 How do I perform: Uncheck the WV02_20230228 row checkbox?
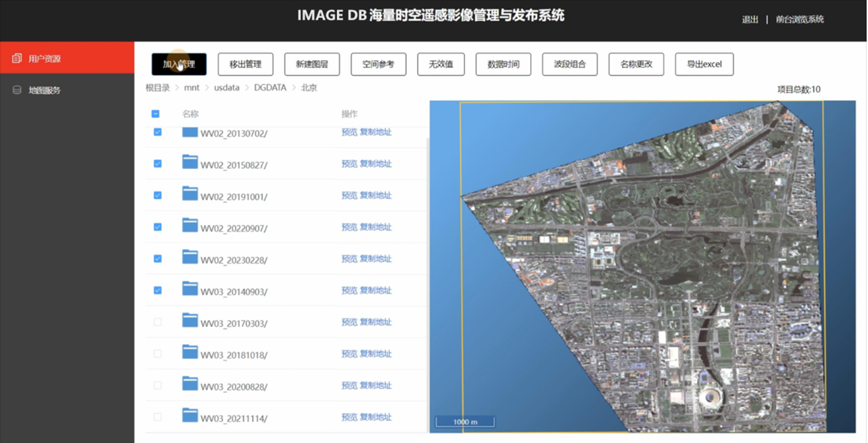[x=158, y=259]
